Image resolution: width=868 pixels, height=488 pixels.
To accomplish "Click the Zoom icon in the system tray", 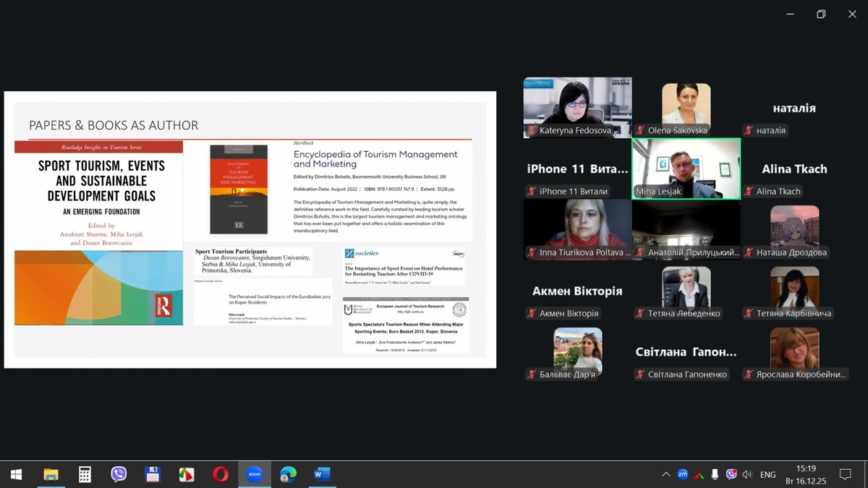I will pos(682,474).
